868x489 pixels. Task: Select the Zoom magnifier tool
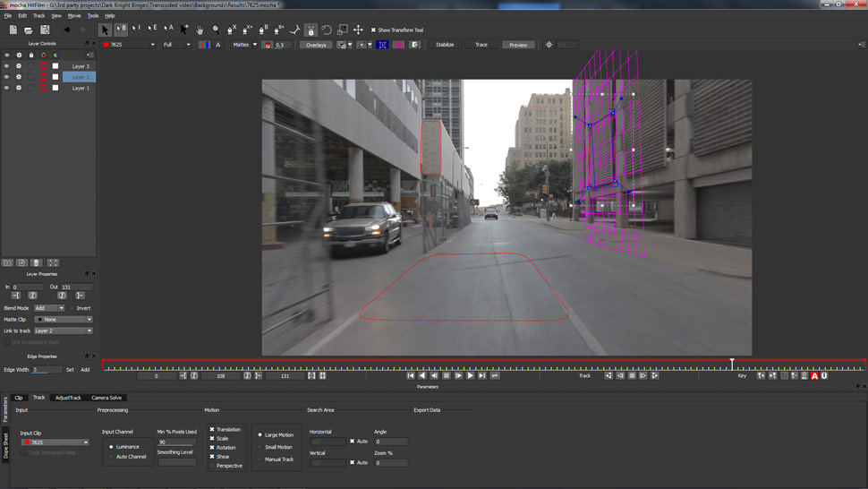click(216, 30)
